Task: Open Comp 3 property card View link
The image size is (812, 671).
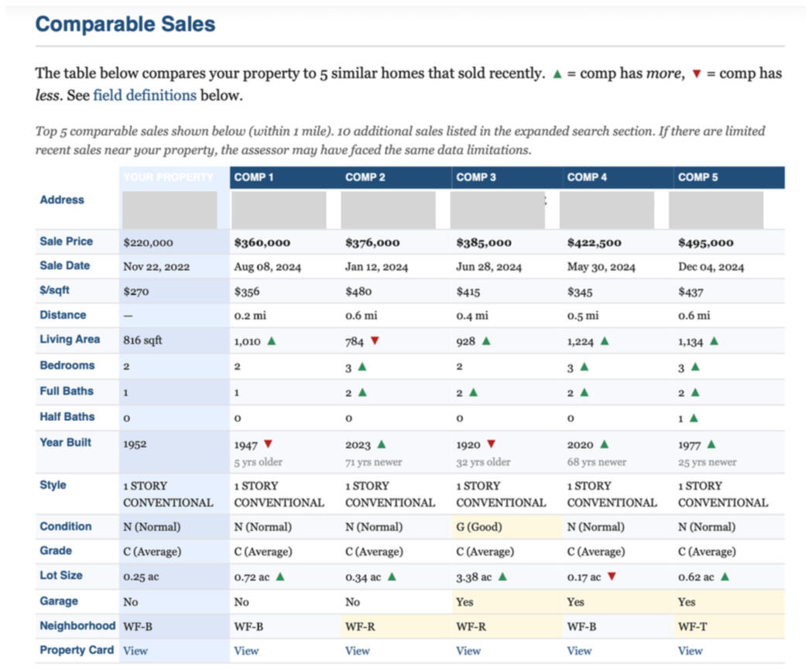Action: click(468, 651)
